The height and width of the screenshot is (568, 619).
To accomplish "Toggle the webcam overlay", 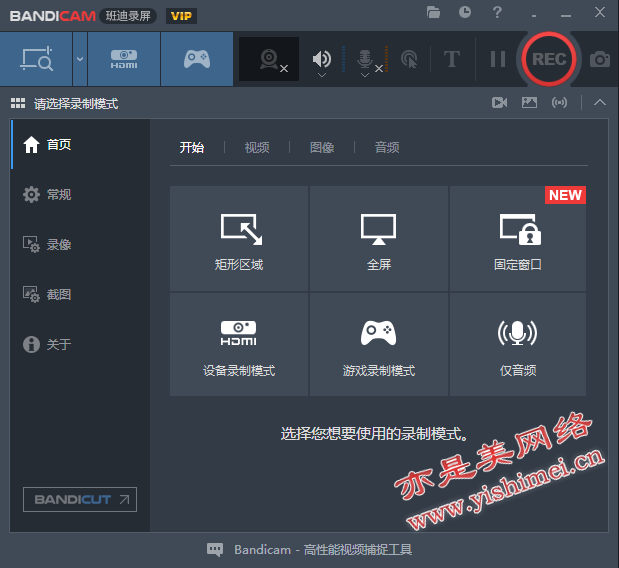I will (x=269, y=59).
